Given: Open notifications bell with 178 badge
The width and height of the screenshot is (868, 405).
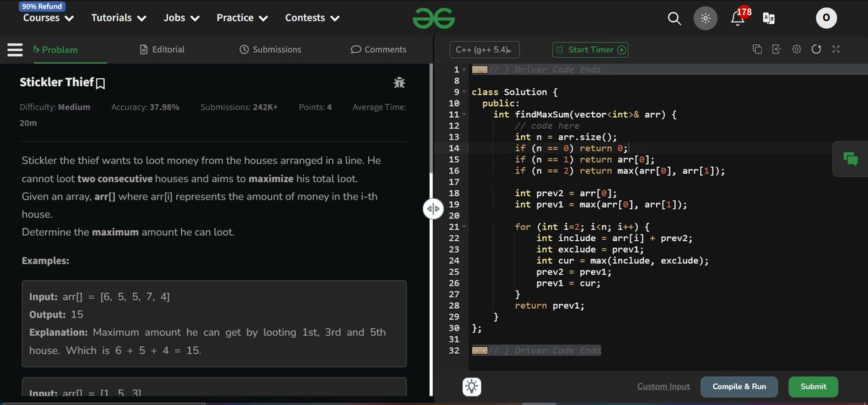Looking at the screenshot, I should tap(739, 17).
